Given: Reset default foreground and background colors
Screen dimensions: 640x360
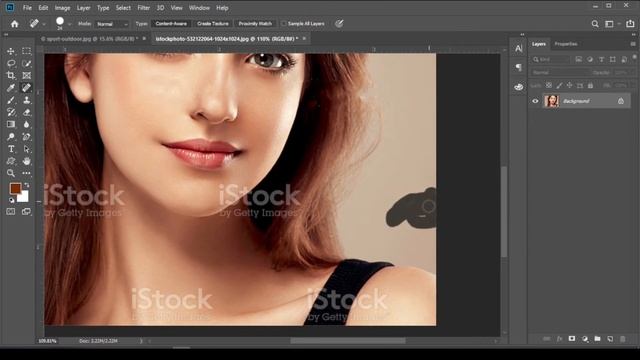Looking at the screenshot, I should 11,200.
